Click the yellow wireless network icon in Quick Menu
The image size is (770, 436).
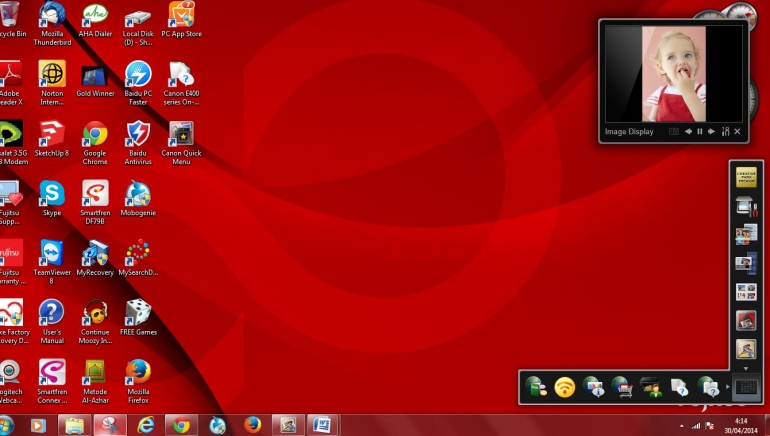565,386
